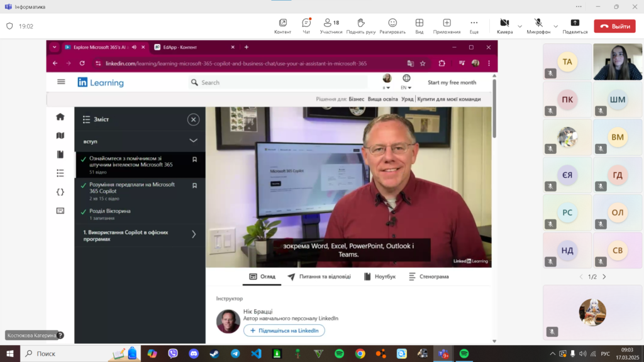Open the overview sidebar icon
The width and height of the screenshot is (644, 362).
[60, 211]
